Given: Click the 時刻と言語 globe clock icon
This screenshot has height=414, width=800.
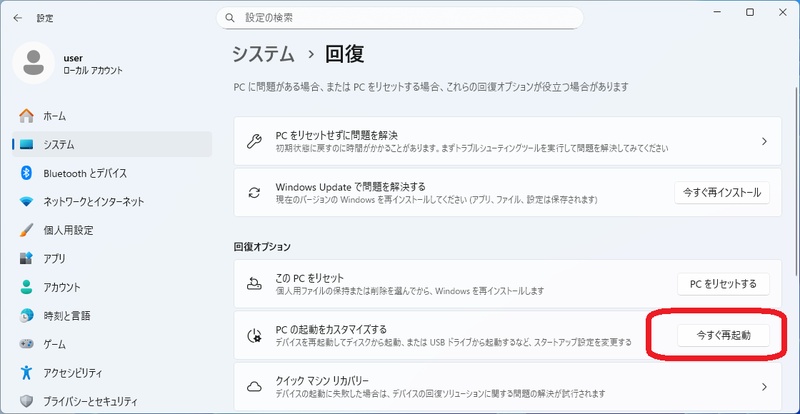Looking at the screenshot, I should click(x=27, y=315).
